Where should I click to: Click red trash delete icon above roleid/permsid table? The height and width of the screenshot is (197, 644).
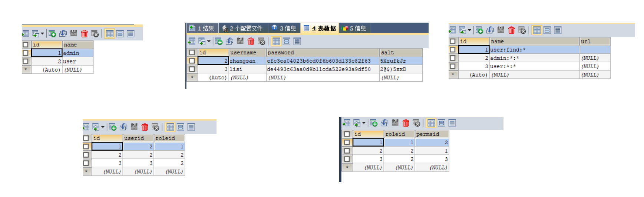(x=406, y=123)
